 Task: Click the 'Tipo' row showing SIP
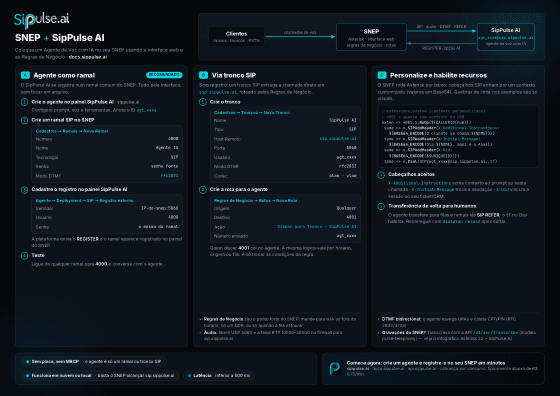pos(285,129)
